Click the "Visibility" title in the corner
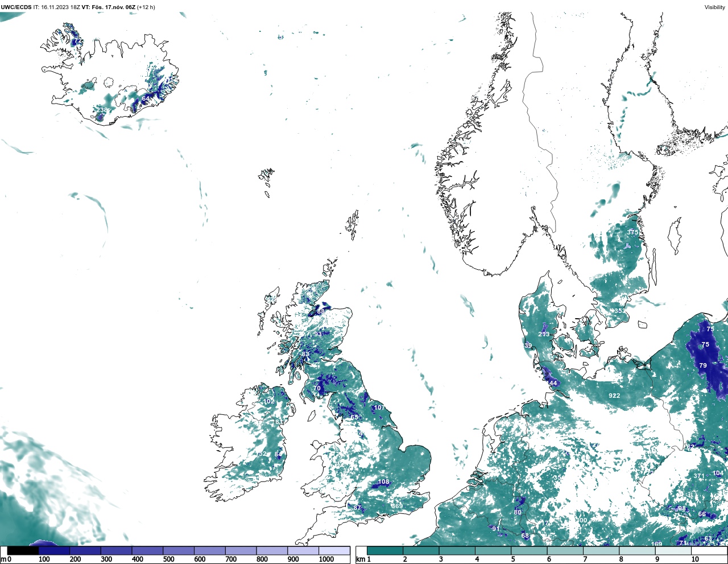Screen dimensions: 728x564 (715, 7)
